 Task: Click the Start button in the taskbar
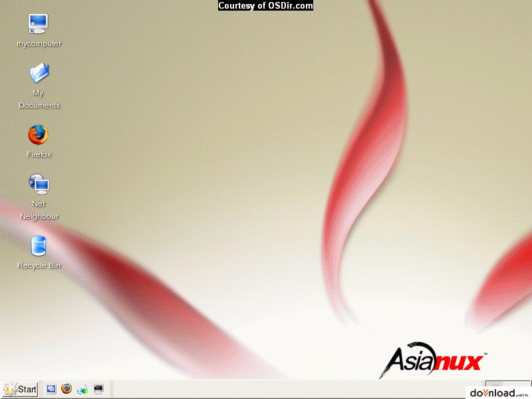pyautogui.click(x=20, y=389)
